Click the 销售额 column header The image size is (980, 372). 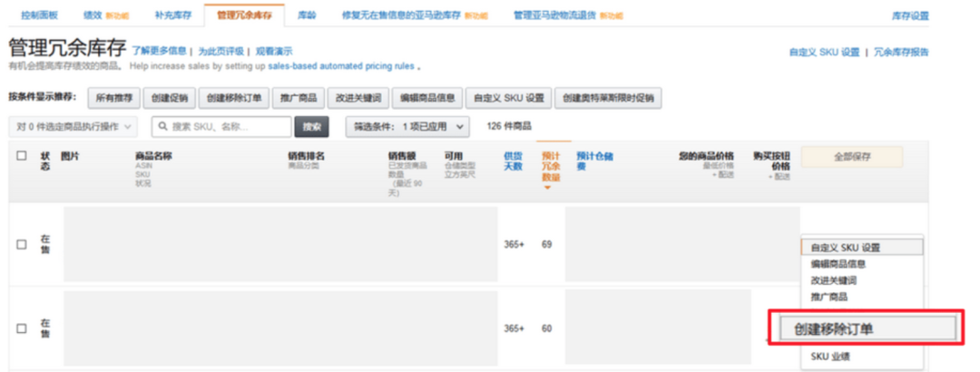click(x=402, y=156)
